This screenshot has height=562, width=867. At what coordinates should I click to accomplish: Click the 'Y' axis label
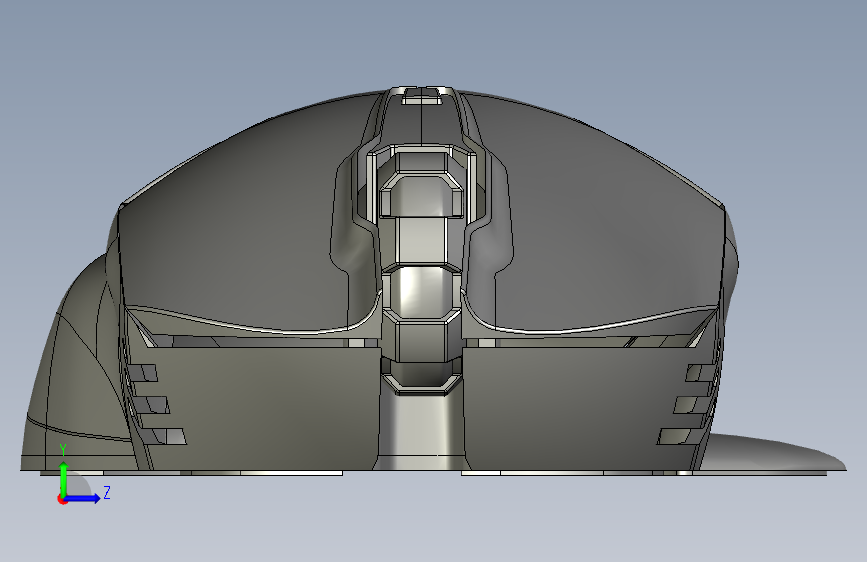coord(63,450)
